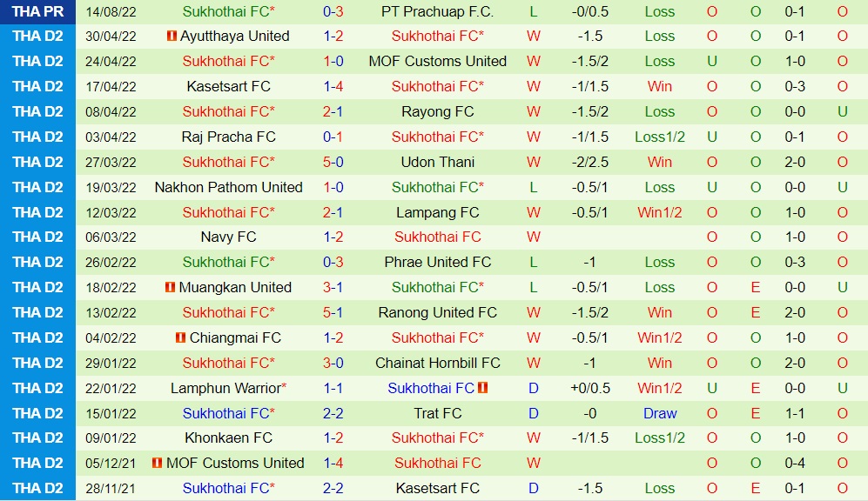This screenshot has height=501, width=868.
Task: Open Phrae United FC team link
Action: 437,262
